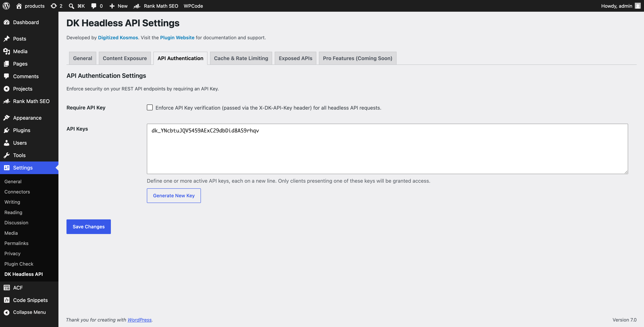
Task: Open the WPCode admin bar menu
Action: click(193, 6)
